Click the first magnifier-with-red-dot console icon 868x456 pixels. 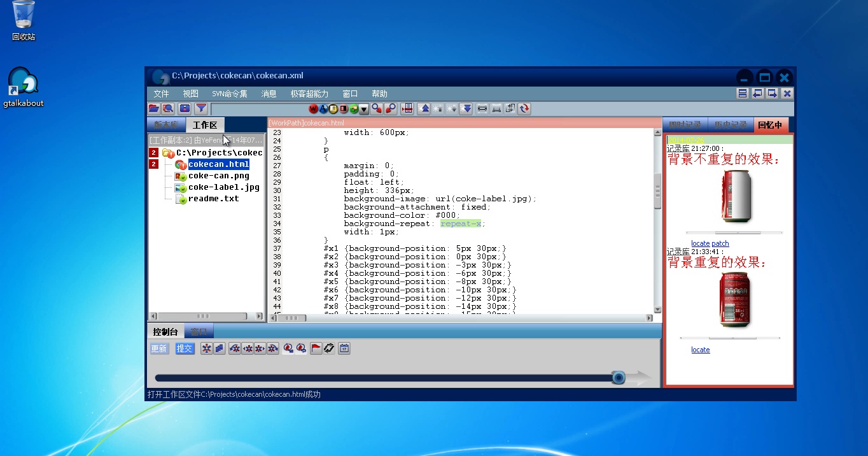pos(288,348)
